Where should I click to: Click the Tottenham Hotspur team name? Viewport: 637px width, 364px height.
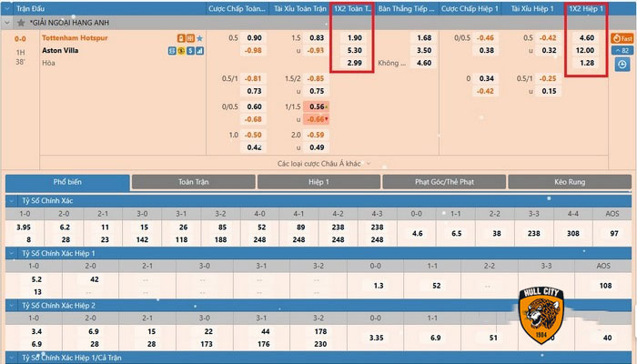75,38
